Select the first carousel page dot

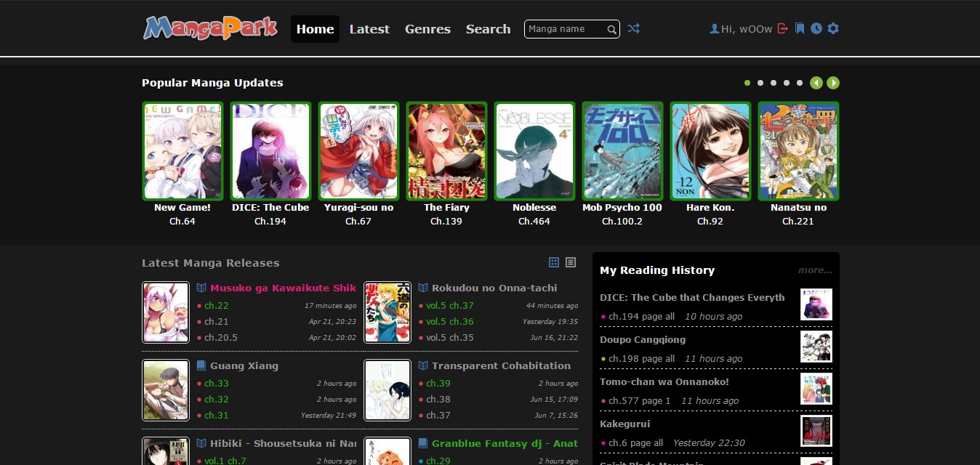(747, 83)
